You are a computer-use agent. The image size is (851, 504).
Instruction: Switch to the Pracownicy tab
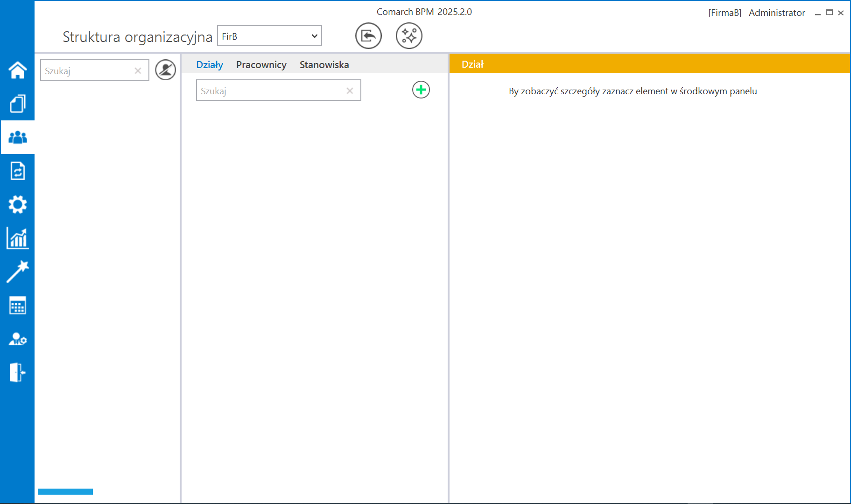coord(261,65)
